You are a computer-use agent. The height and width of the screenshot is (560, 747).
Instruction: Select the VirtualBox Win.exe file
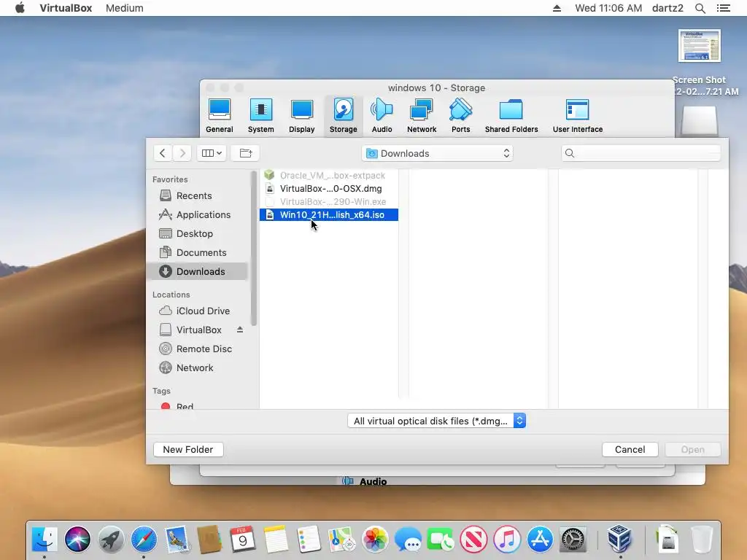(329, 201)
